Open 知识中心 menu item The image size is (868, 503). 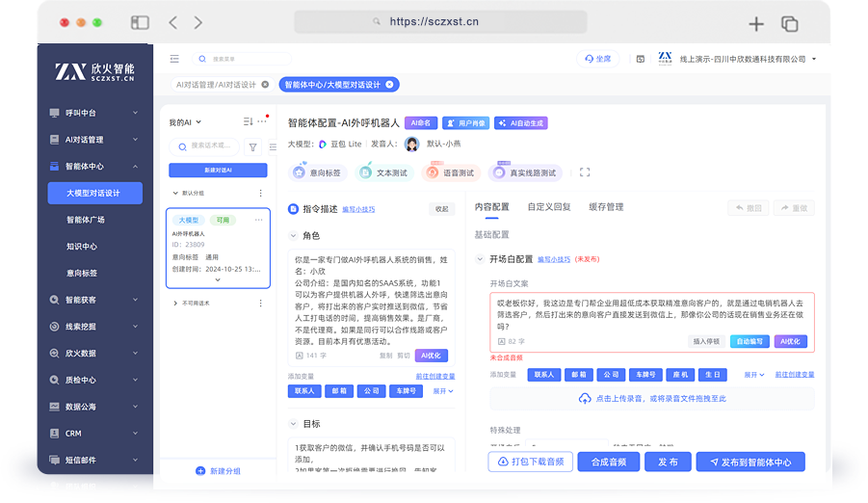(82, 247)
